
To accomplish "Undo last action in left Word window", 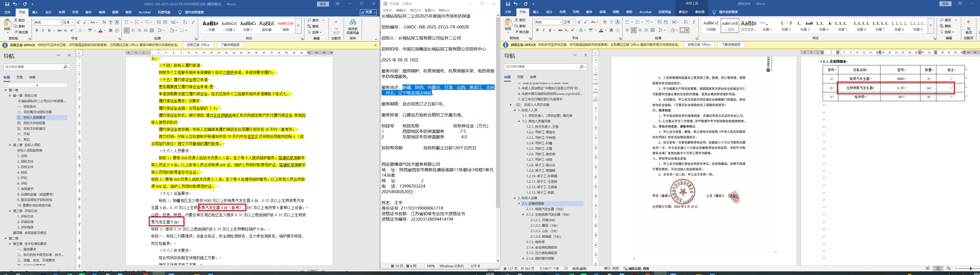I will 15,4.
